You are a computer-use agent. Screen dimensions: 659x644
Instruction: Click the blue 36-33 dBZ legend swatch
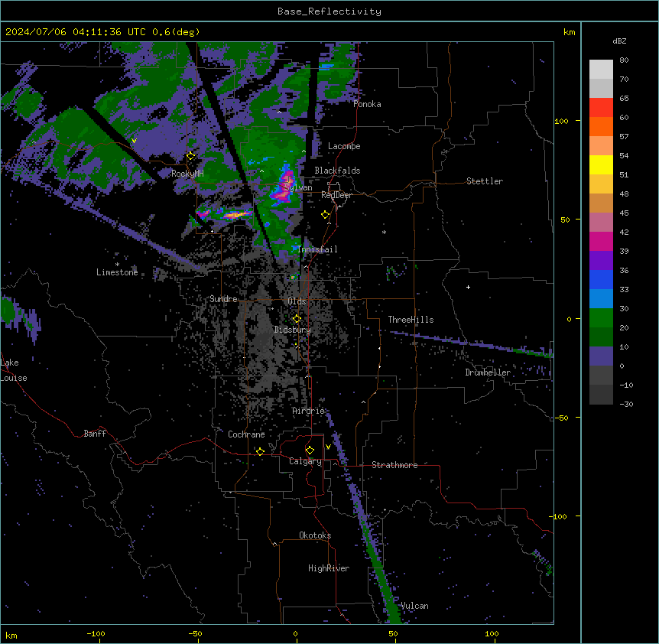coord(601,279)
